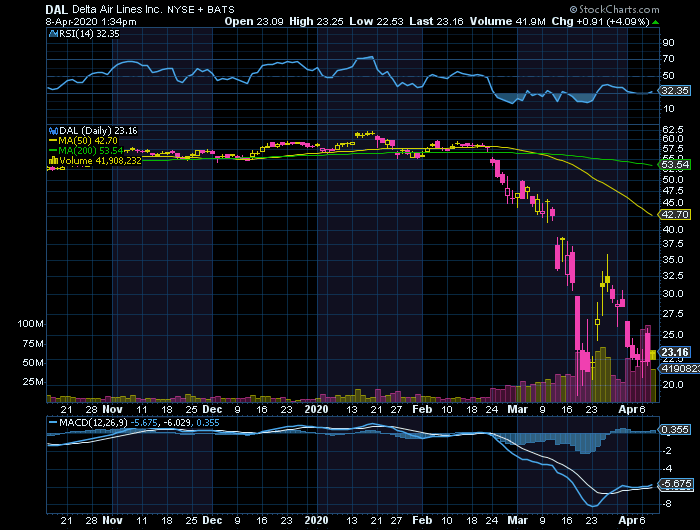Screen dimensions: 700x530
Task: Click the Open 23.09 value
Action: [254, 21]
